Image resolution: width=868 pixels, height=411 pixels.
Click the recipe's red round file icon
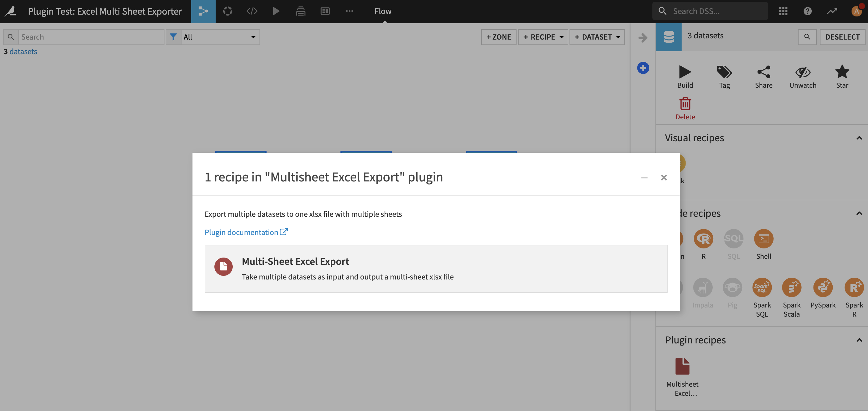pos(224,266)
